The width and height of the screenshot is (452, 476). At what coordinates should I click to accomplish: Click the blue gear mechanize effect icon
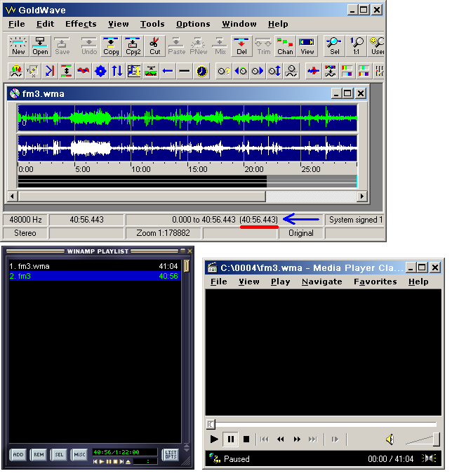pos(100,71)
